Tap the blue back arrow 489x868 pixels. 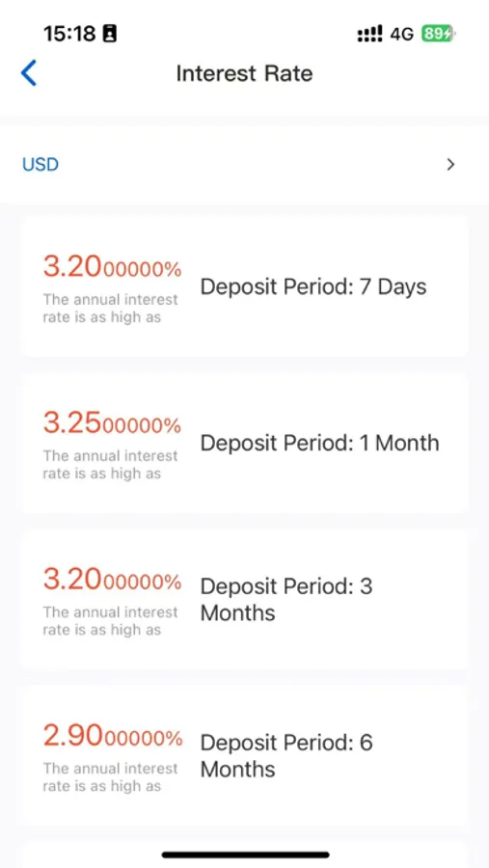click(29, 73)
